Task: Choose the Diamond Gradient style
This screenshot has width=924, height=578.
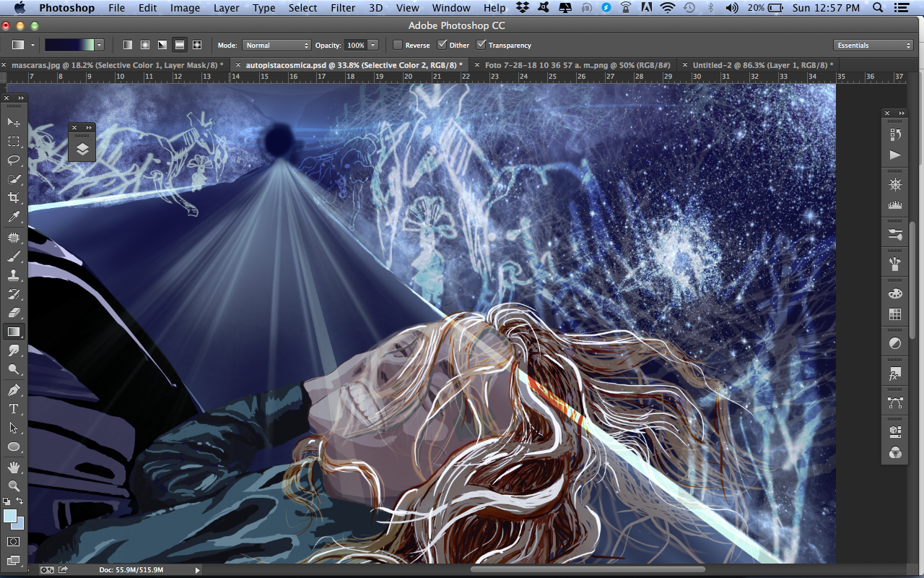Action: coord(196,45)
